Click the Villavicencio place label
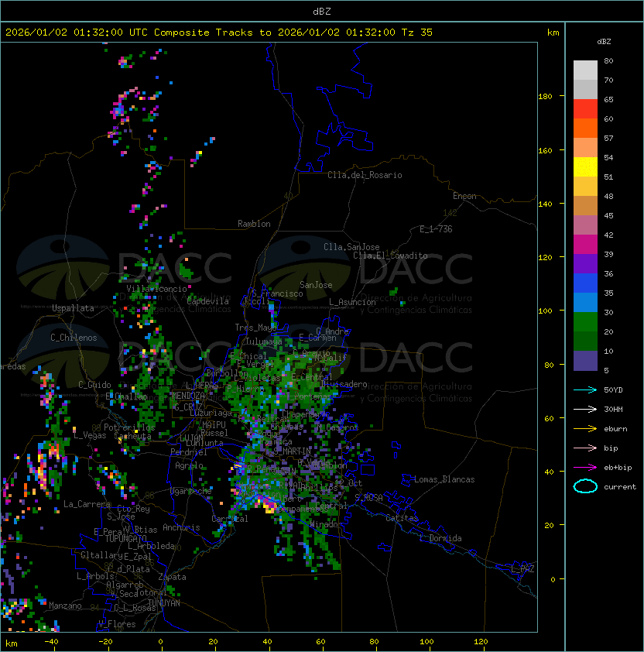 point(156,289)
